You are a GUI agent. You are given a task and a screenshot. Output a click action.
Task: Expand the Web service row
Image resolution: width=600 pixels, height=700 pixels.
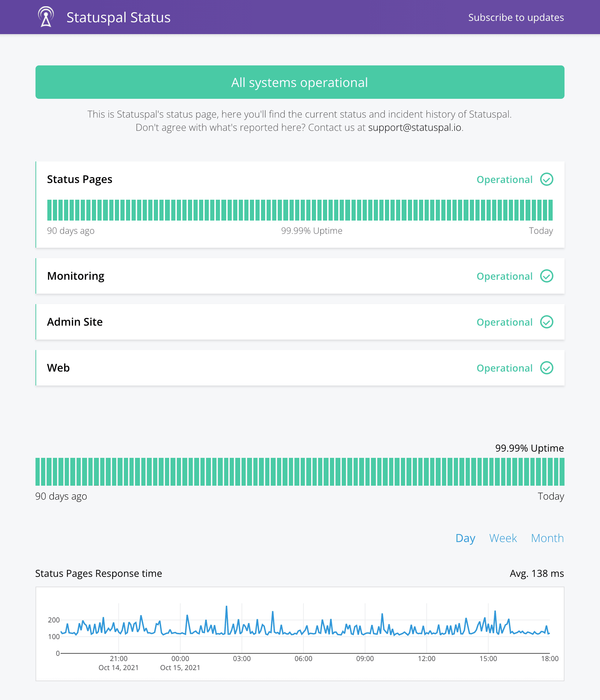pyautogui.click(x=300, y=368)
